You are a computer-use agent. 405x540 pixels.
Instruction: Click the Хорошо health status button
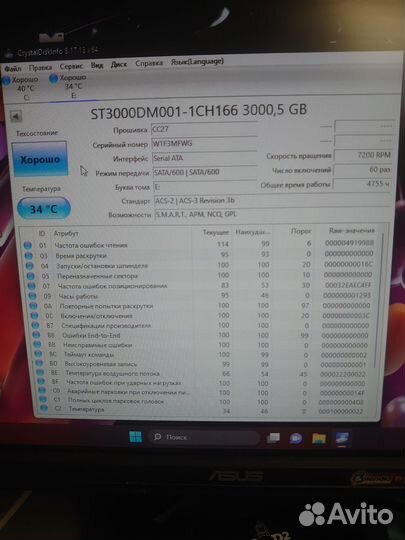click(x=40, y=159)
